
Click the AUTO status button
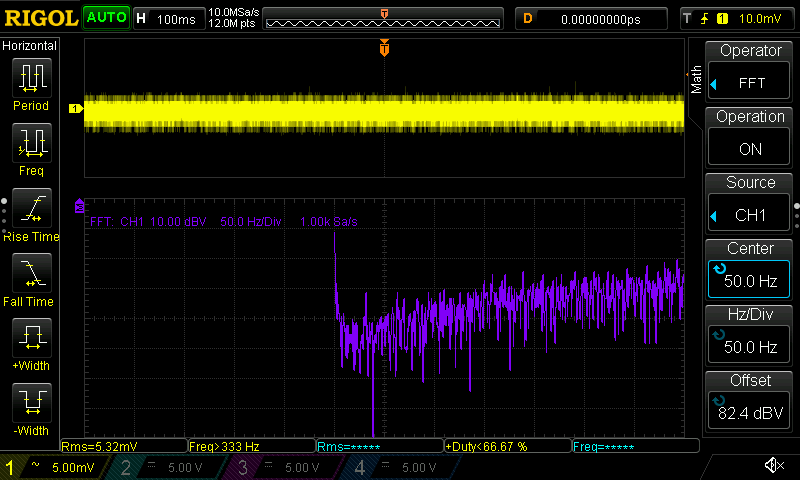pyautogui.click(x=105, y=18)
